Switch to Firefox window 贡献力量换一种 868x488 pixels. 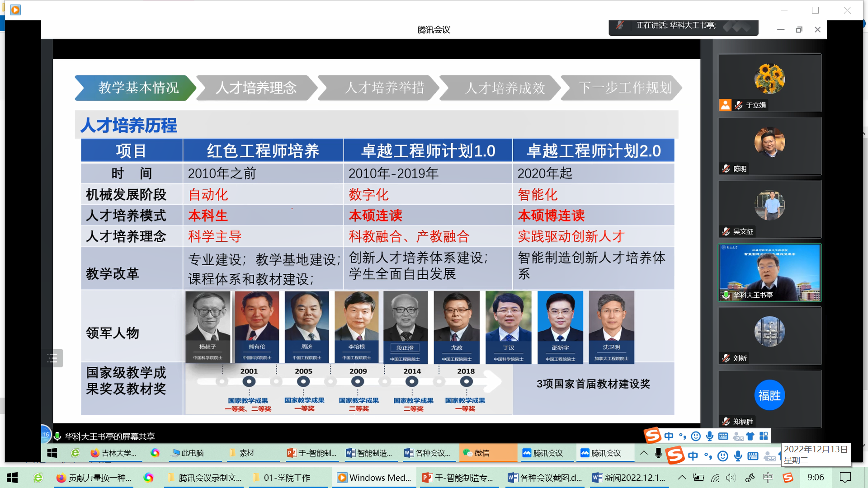[x=94, y=478]
